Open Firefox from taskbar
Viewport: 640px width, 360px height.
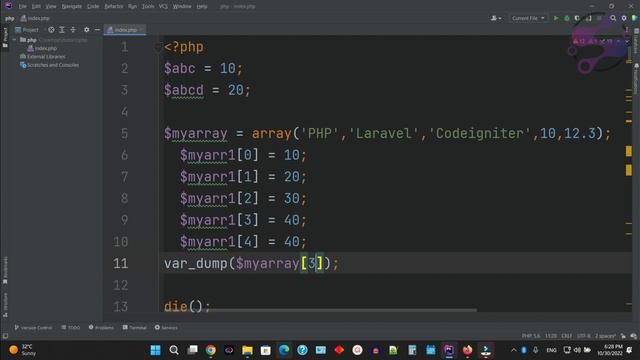467,350
